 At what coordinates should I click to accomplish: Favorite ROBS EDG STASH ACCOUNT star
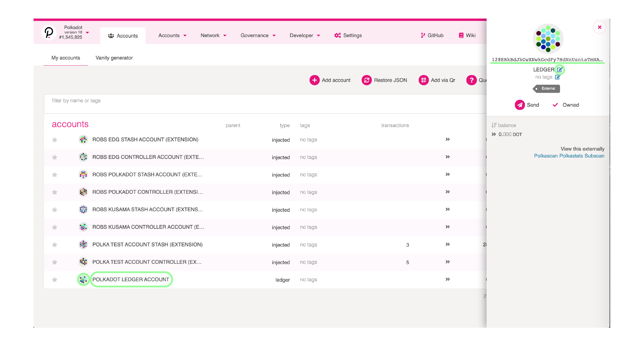point(55,140)
